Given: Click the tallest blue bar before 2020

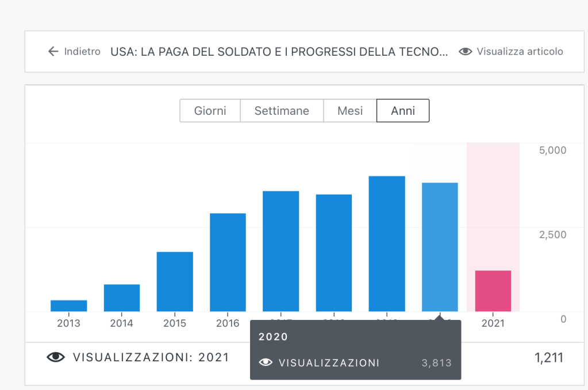Looking at the screenshot, I should [x=387, y=244].
